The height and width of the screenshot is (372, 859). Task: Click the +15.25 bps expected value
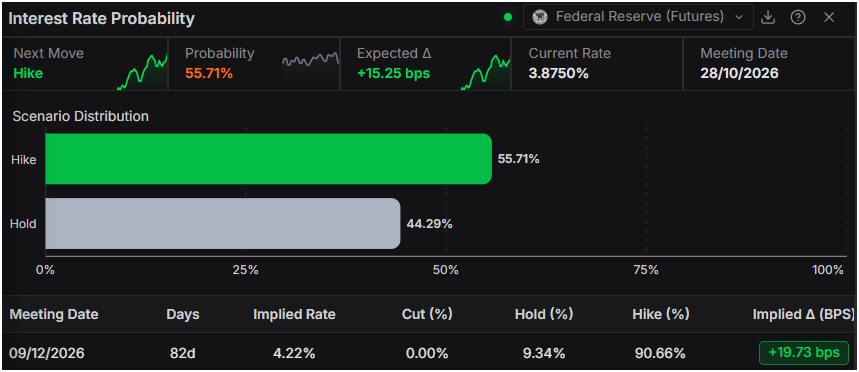[393, 73]
